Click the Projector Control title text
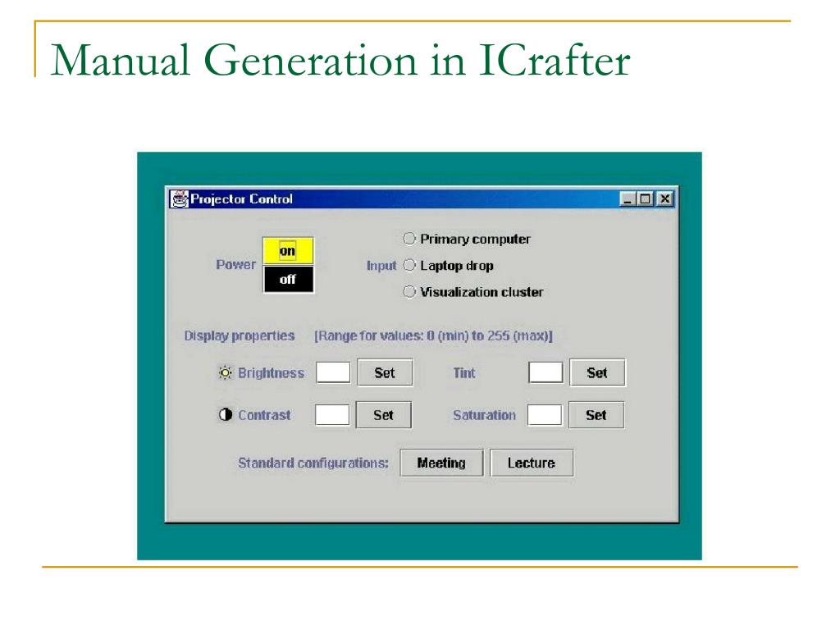 click(242, 199)
